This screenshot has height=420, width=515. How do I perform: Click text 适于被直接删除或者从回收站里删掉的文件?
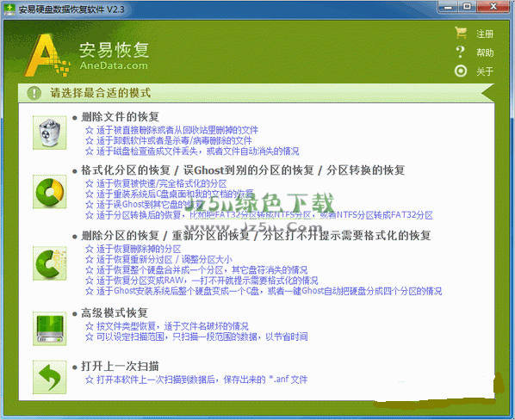tap(177, 130)
